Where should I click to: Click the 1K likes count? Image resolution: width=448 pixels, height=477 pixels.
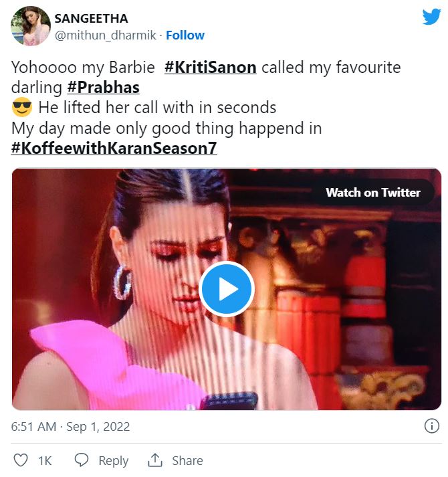(x=45, y=460)
